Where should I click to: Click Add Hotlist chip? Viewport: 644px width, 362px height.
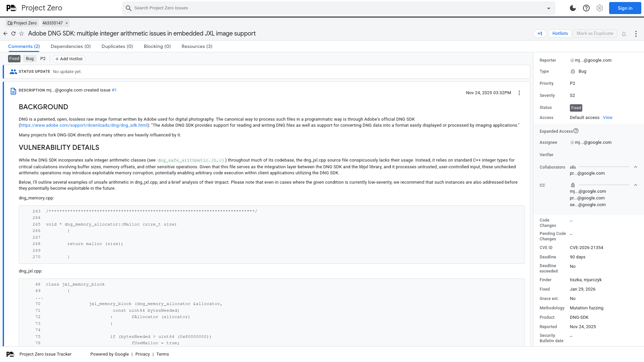coord(69,59)
